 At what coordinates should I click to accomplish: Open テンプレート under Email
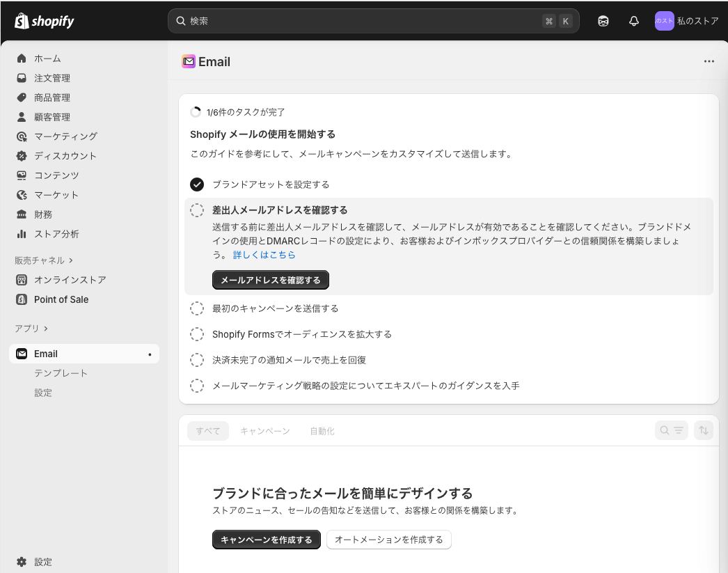61,373
